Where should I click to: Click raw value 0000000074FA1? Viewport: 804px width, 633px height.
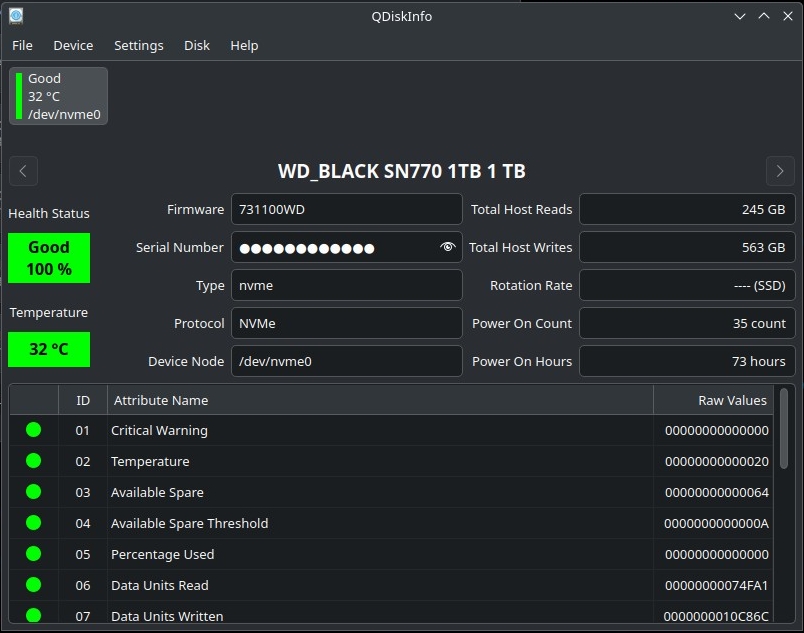(716, 585)
